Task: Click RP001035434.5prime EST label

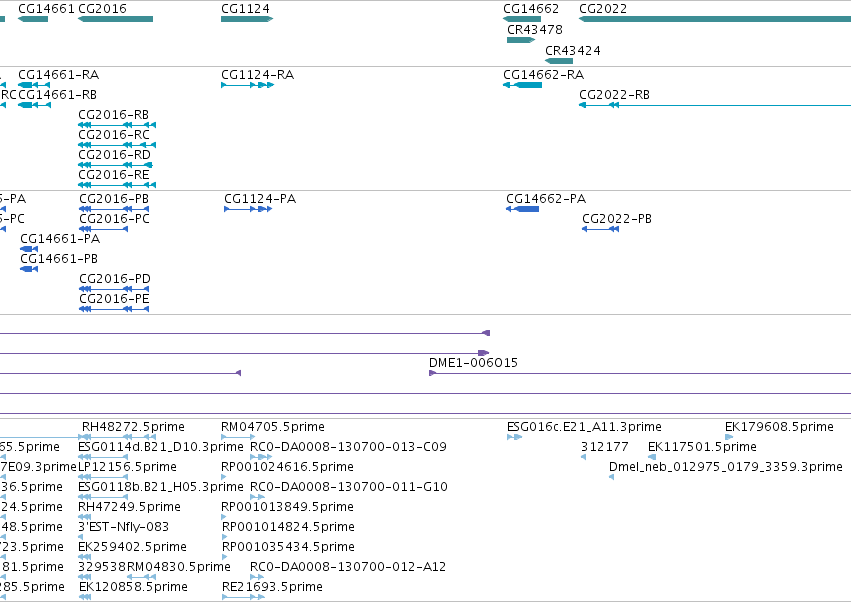Action: pyautogui.click(x=288, y=547)
